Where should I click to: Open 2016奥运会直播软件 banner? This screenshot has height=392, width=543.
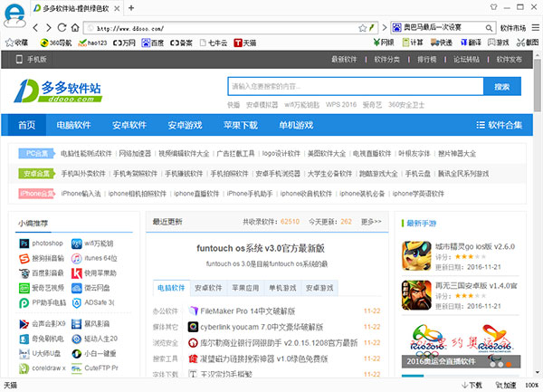tap(461, 345)
